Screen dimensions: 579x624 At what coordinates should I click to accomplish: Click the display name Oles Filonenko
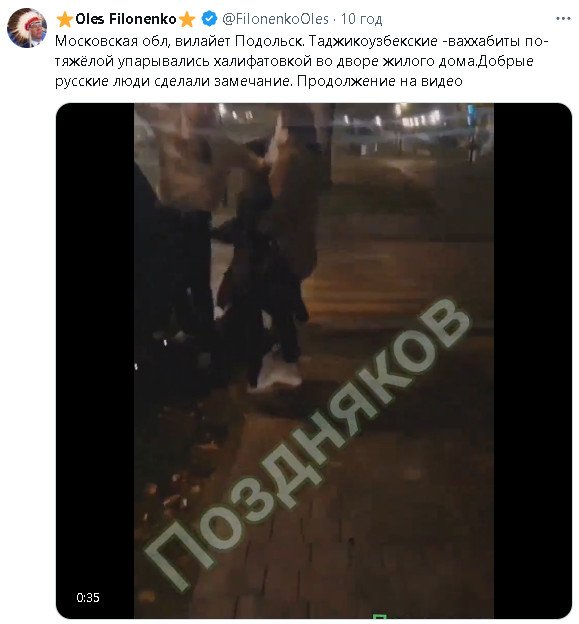[x=125, y=19]
